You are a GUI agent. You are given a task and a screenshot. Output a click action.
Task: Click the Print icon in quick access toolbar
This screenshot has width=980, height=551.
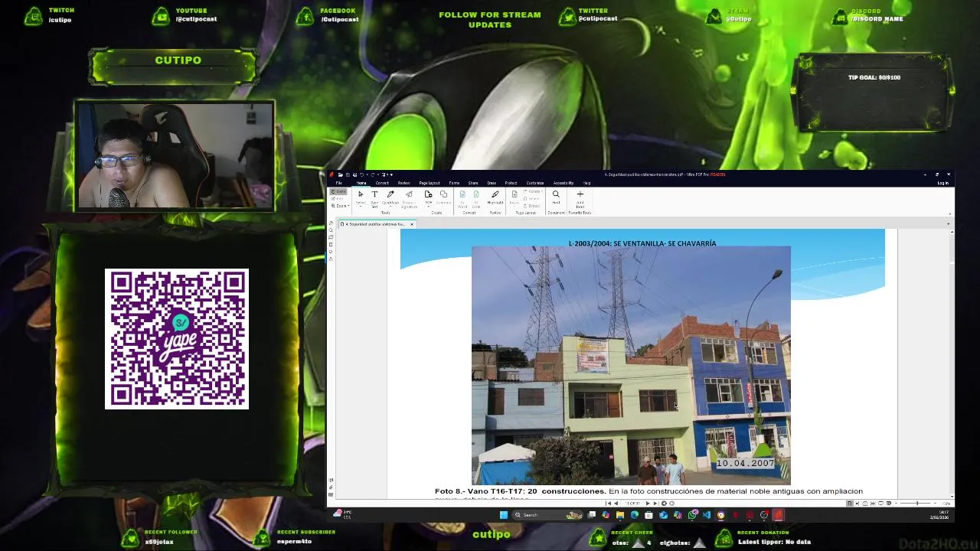(354, 174)
